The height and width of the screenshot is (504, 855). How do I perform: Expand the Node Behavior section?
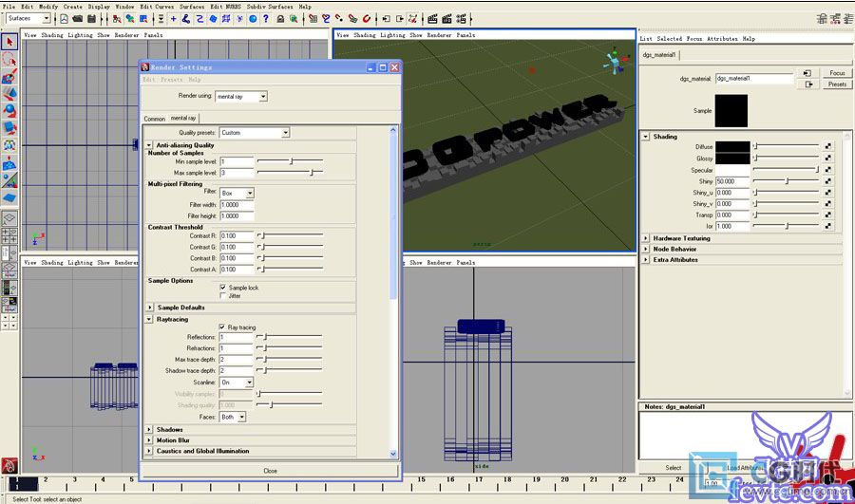(x=646, y=249)
